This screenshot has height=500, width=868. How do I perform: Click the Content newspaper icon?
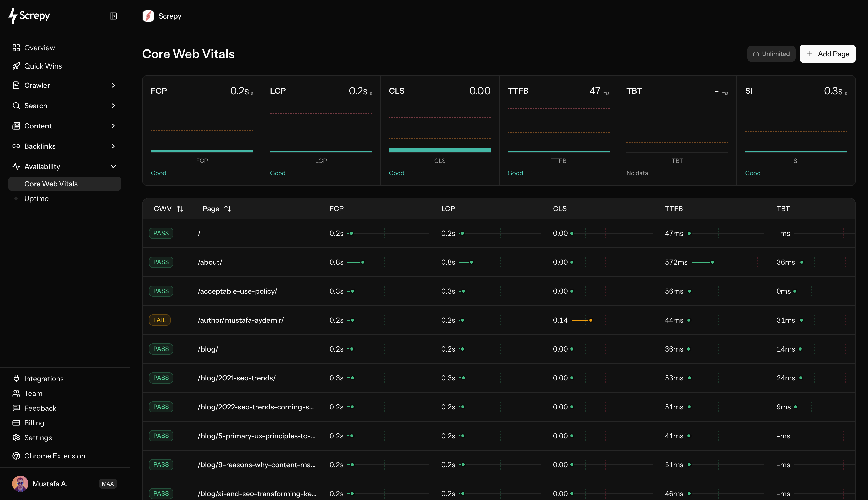(16, 126)
